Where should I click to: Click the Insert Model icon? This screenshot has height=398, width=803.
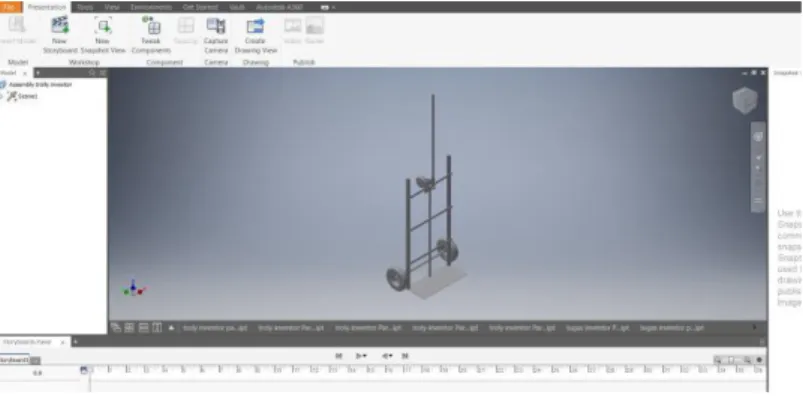(17, 25)
